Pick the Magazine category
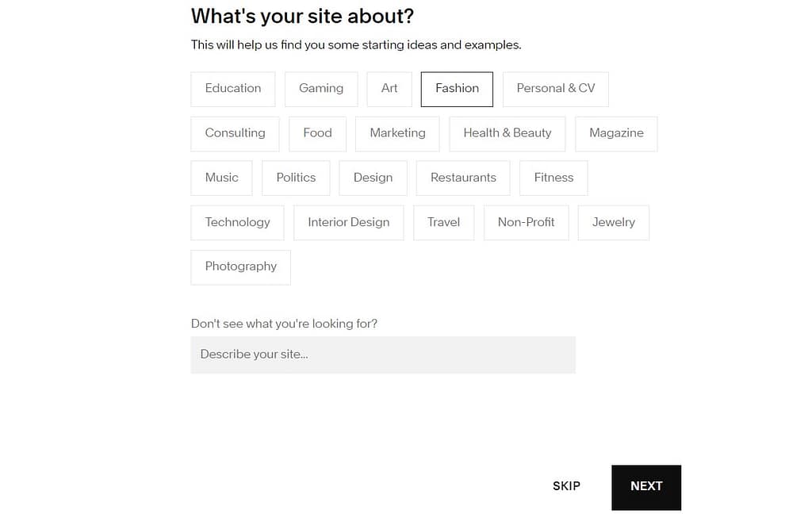This screenshot has width=812, height=514. click(616, 133)
